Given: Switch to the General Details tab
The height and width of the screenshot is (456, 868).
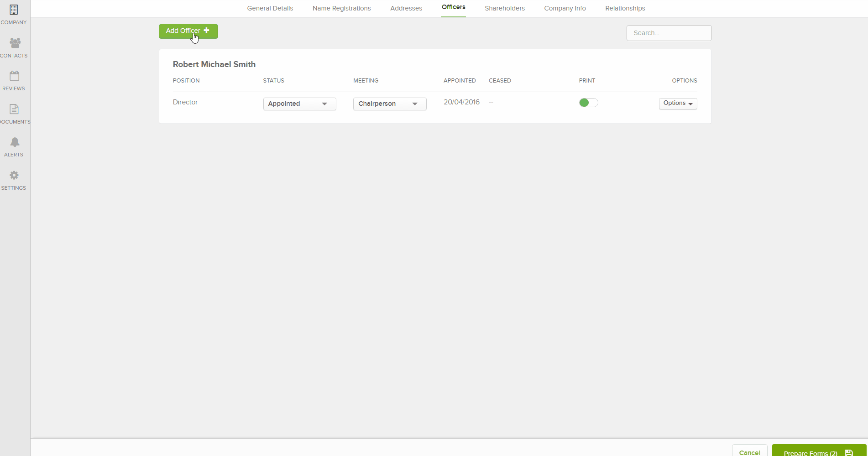Looking at the screenshot, I should [x=270, y=8].
